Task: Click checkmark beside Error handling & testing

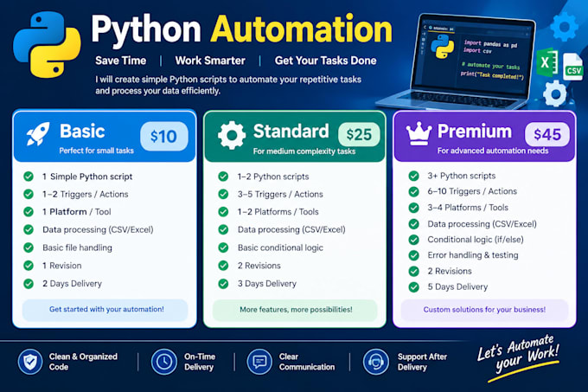Action: click(x=413, y=255)
